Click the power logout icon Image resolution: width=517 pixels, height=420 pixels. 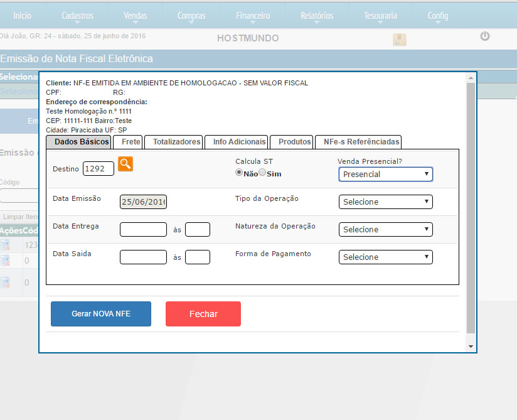(x=484, y=36)
